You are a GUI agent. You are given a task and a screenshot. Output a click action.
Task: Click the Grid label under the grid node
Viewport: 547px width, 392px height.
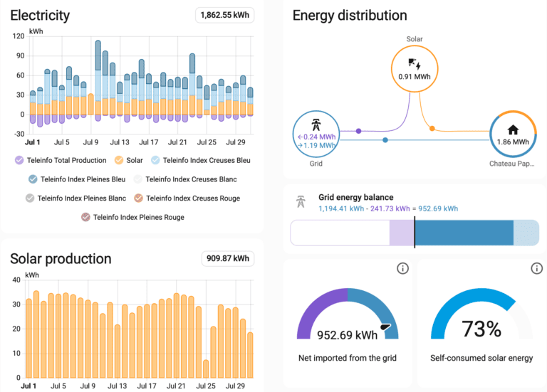point(316,164)
